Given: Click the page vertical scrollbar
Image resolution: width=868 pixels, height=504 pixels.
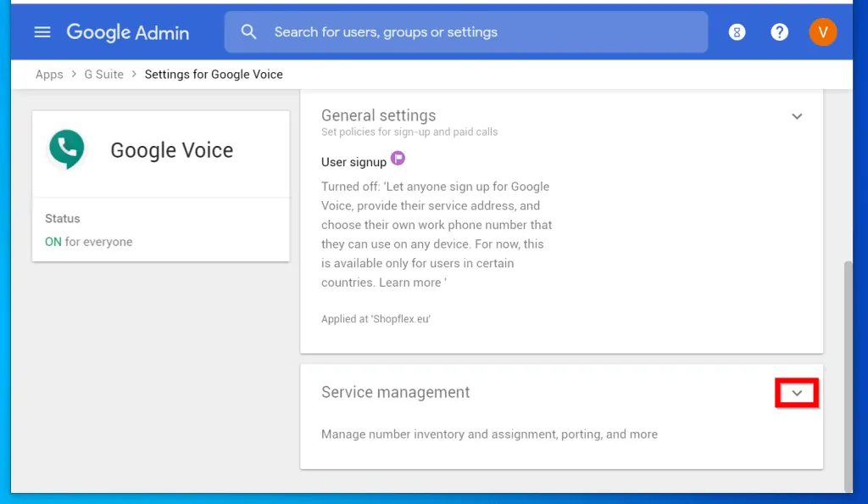Looking at the screenshot, I should pos(849,373).
